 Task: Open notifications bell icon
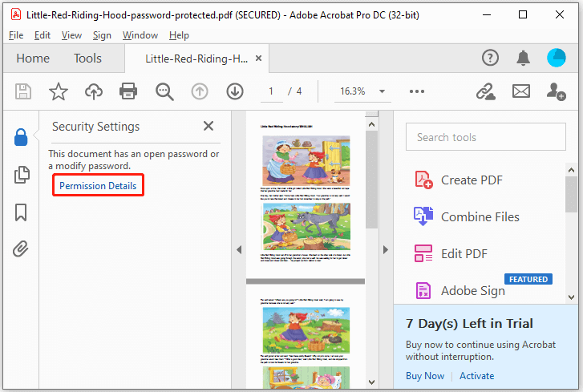point(523,58)
